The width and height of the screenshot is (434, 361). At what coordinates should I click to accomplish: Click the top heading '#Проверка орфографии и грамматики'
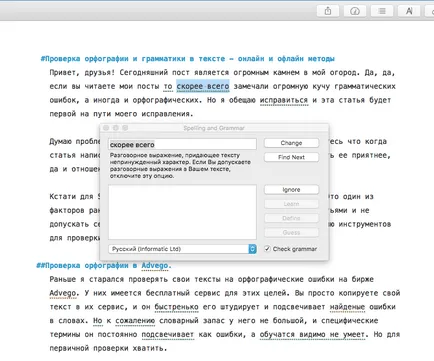click(188, 59)
